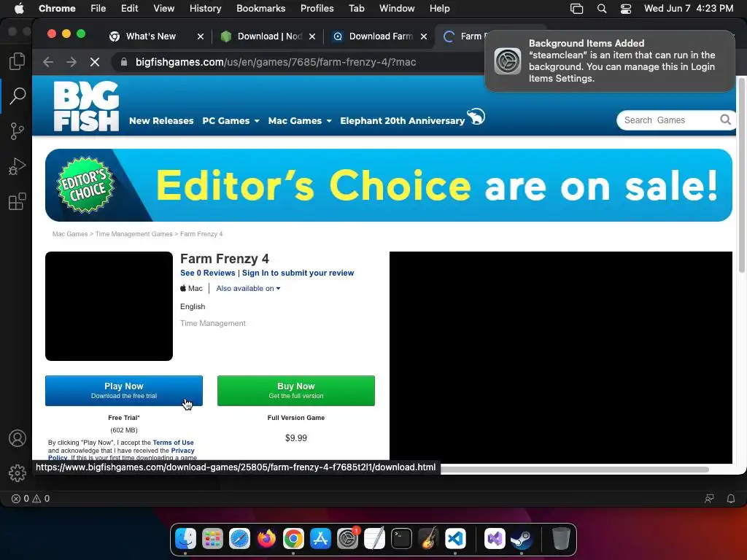
Task: Switch to Download | Node tab
Action: 270,36
